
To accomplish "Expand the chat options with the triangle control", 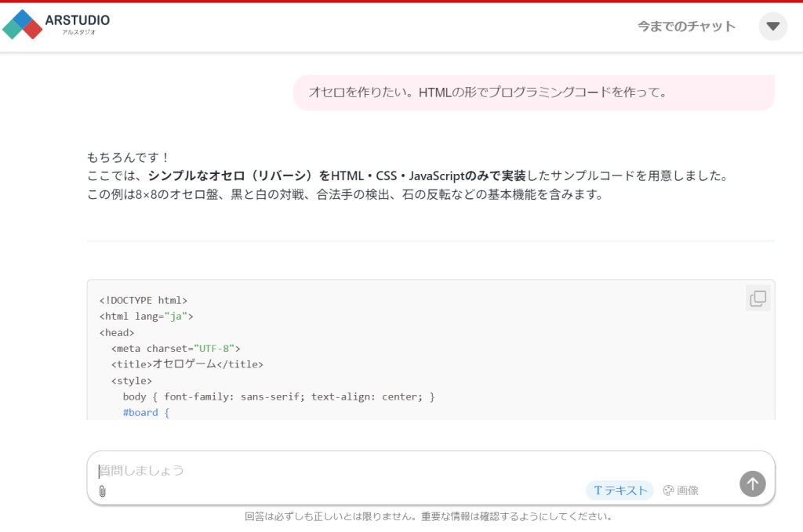I will [x=773, y=26].
